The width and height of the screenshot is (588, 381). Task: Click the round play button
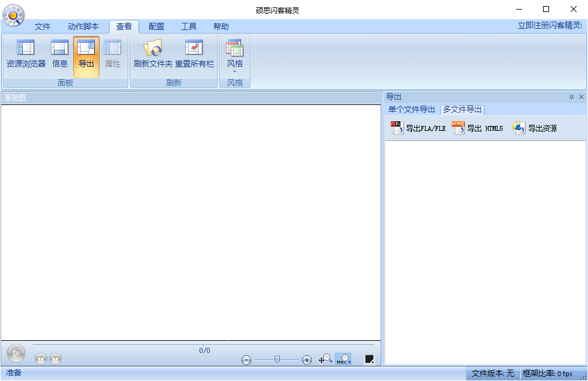[x=16, y=353]
